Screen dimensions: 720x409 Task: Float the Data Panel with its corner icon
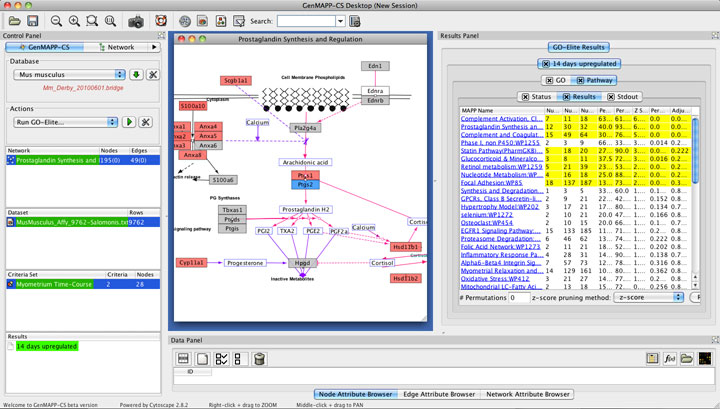pyautogui.click(x=715, y=340)
